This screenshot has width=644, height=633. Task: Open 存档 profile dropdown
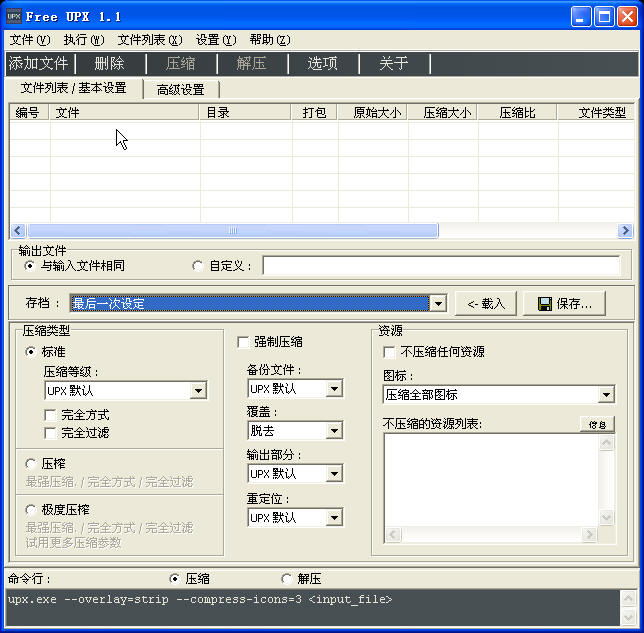(x=438, y=304)
